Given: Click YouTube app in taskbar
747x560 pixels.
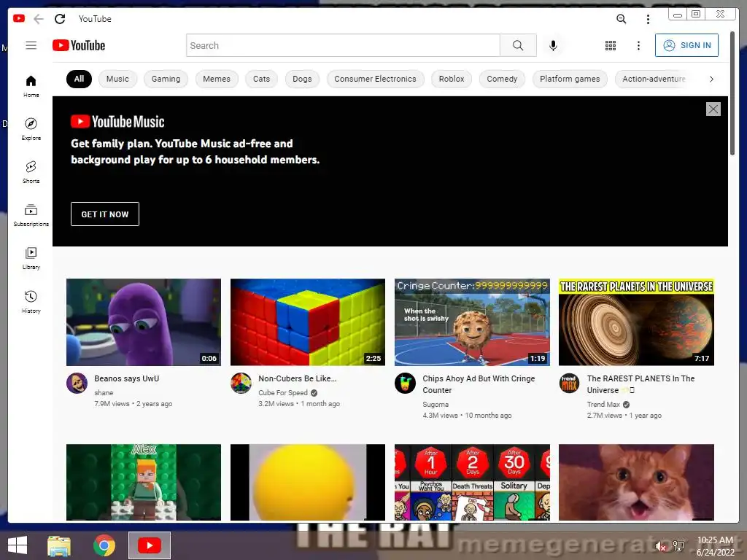Looking at the screenshot, I should pyautogui.click(x=149, y=545).
